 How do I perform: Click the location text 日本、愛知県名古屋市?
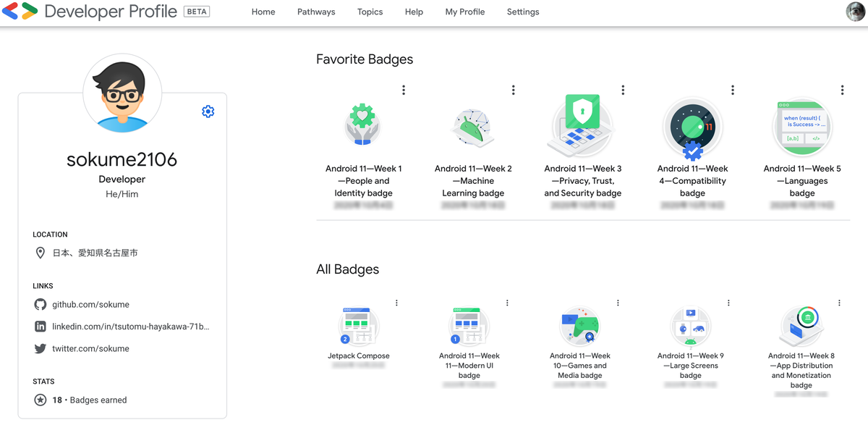[x=95, y=253]
